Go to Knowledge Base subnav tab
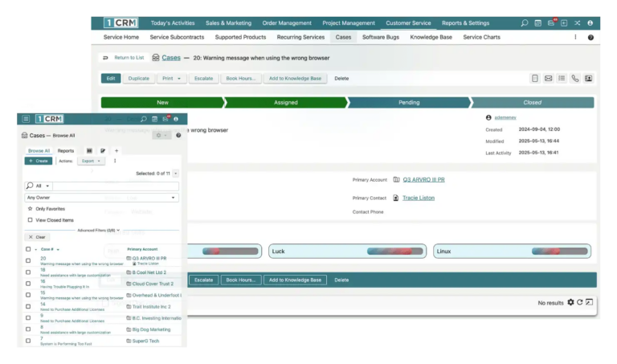617x364 pixels. pyautogui.click(x=431, y=37)
